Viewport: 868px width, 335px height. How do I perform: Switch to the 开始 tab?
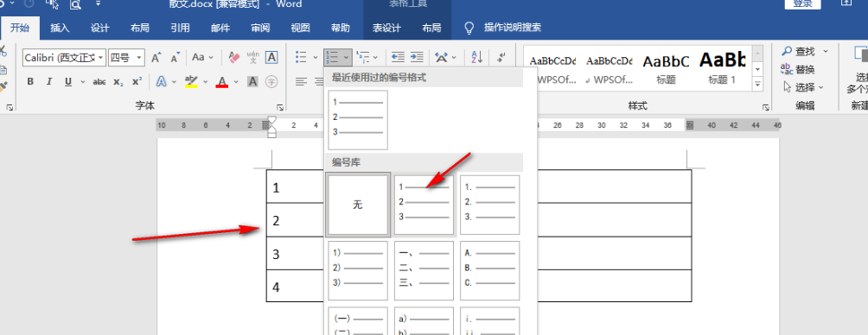pyautogui.click(x=20, y=28)
